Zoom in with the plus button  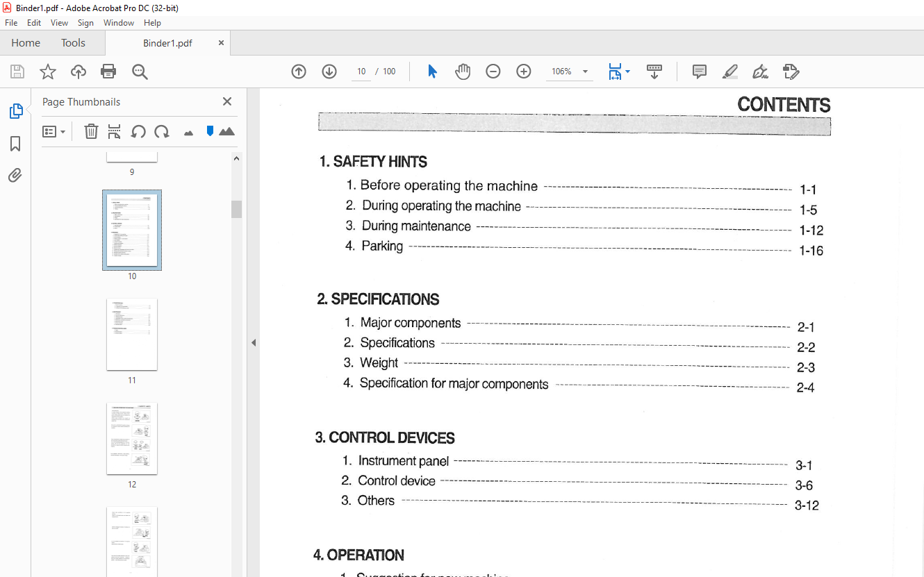[x=524, y=72]
